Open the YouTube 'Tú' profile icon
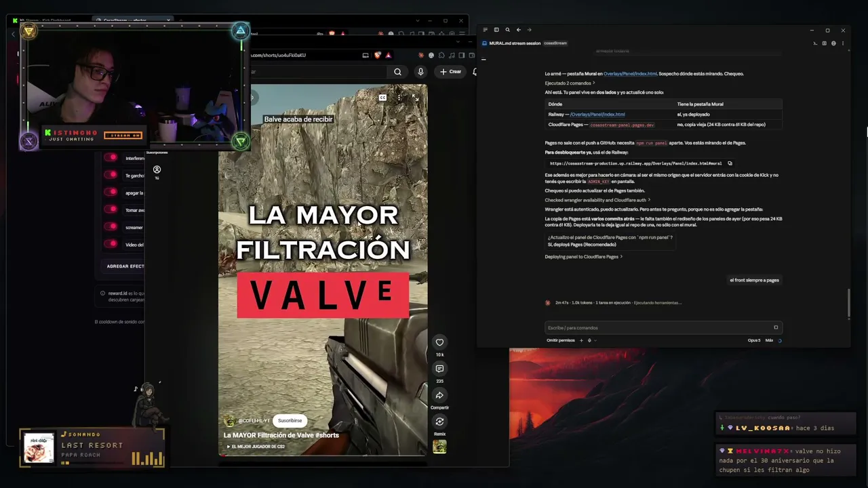Screen dimensions: 868x488 [x=157, y=172]
